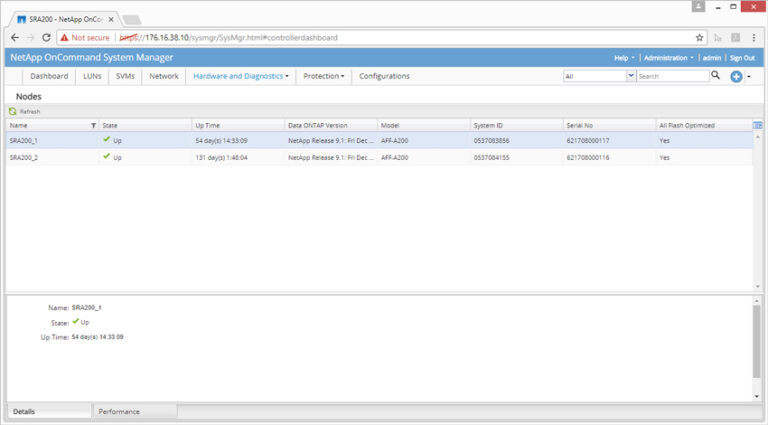This screenshot has width=768, height=425.
Task: Expand Hardware and Diagnostics menu
Action: click(240, 76)
